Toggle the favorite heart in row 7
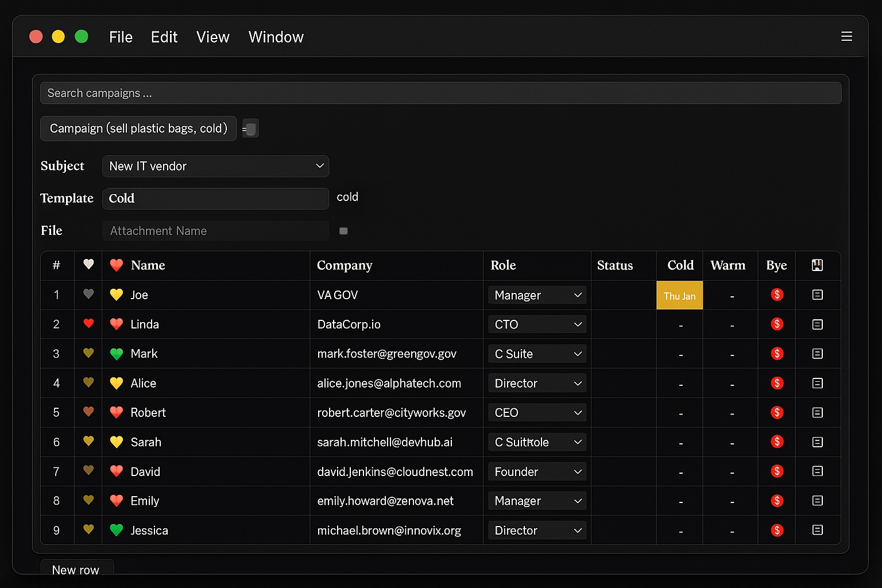Viewport: 882px width, 588px height. point(88,470)
